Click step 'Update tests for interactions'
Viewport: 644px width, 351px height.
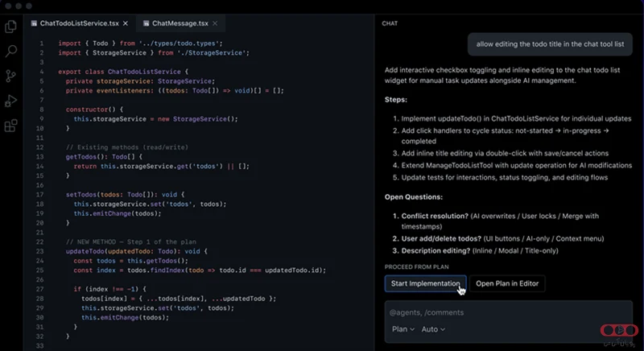505,177
